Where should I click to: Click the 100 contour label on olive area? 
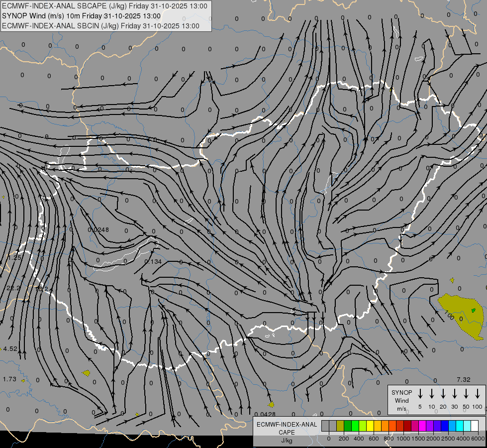pyautogui.click(x=449, y=315)
